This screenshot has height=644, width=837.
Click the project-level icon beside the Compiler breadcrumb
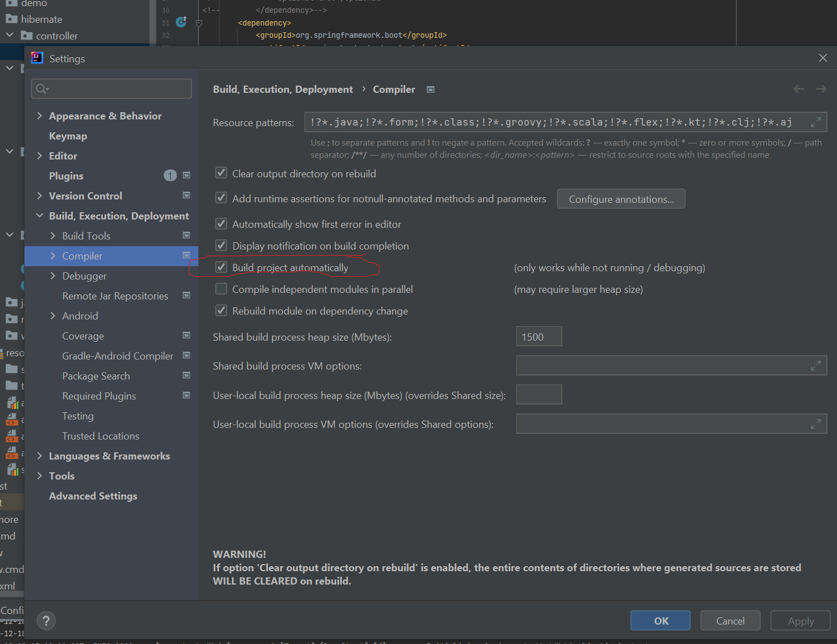coord(430,89)
